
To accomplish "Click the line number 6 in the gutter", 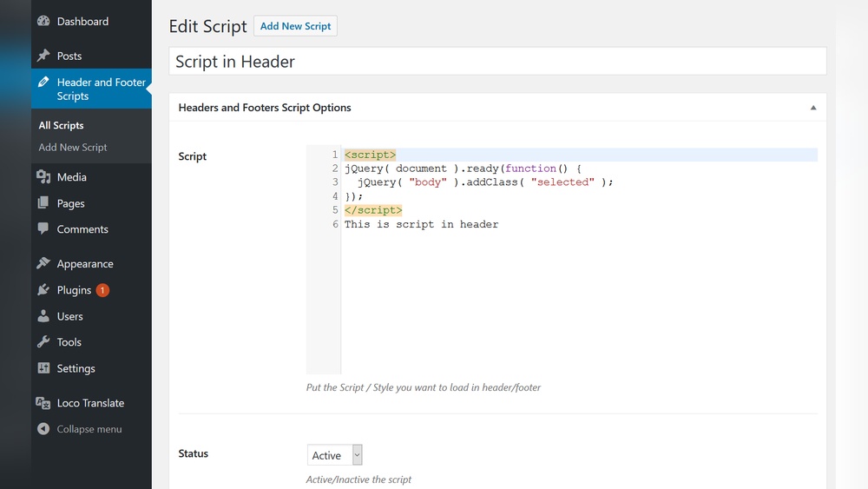I will coord(335,224).
